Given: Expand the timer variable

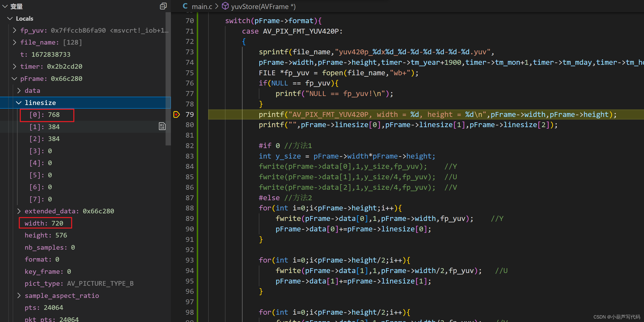Looking at the screenshot, I should click(x=14, y=66).
